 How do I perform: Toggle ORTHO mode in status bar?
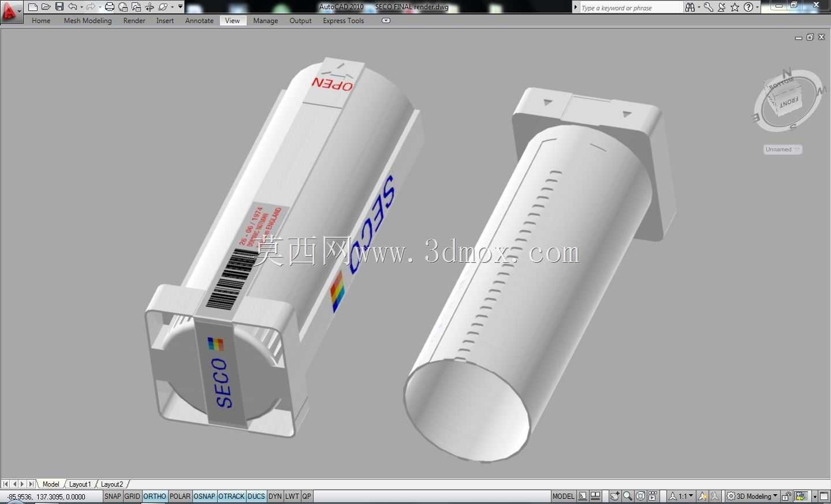155,496
